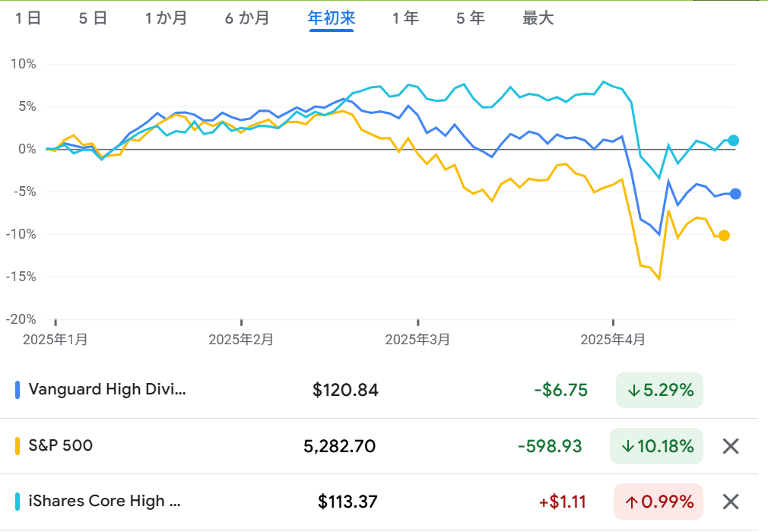Click the Vanguard High Dividend fund name
Image resolution: width=768 pixels, height=532 pixels.
click(x=106, y=390)
